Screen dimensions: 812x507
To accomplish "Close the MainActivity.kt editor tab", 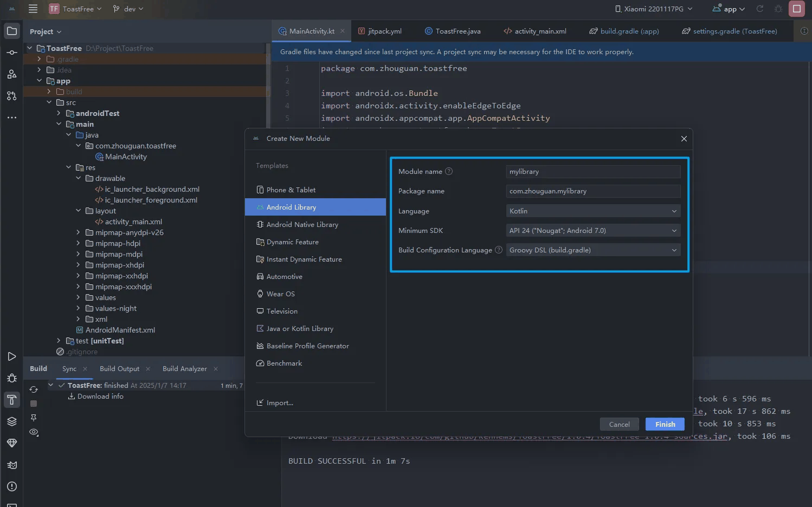I will pyautogui.click(x=343, y=31).
